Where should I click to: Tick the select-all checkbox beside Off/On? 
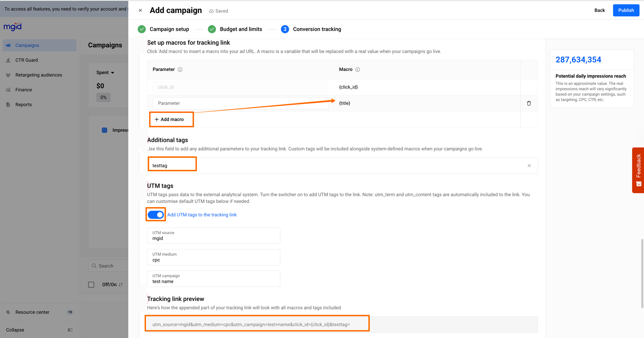click(x=91, y=284)
